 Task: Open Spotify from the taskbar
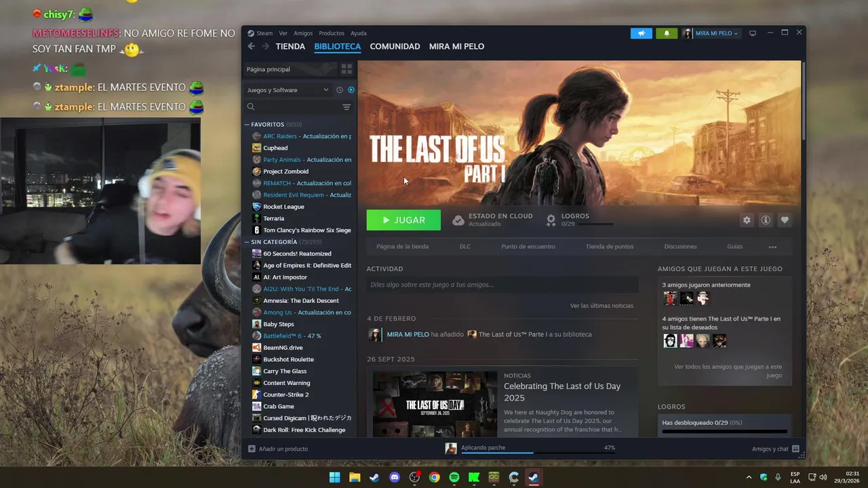click(x=454, y=477)
